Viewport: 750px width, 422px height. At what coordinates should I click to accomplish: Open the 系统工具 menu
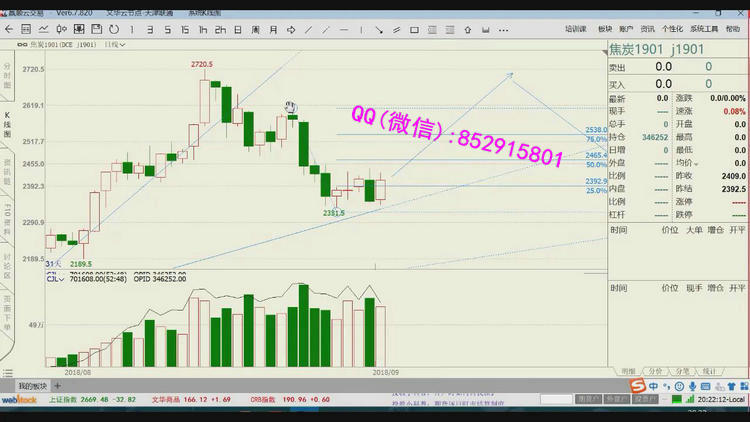pyautogui.click(x=704, y=30)
